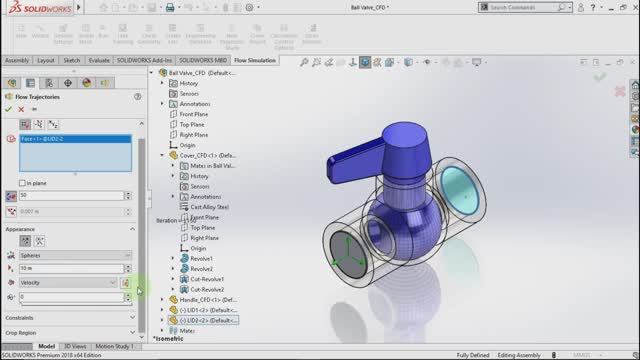Select the Cut-Revolve2 feature in tree
The width and height of the screenshot is (640, 360).
click(207, 289)
